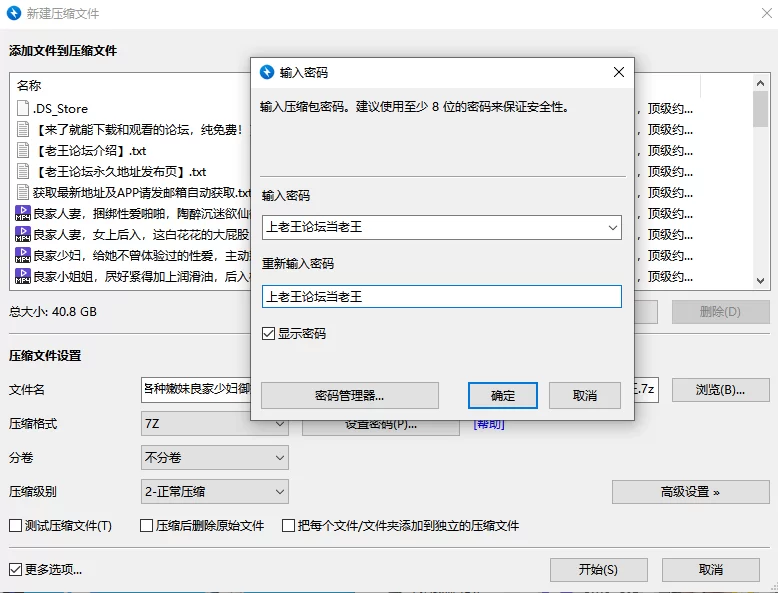Screen dimensions: 778x593
Task: Select 获取最新地址及APP请发邮箱自动获取 file name
Action: coord(142,193)
